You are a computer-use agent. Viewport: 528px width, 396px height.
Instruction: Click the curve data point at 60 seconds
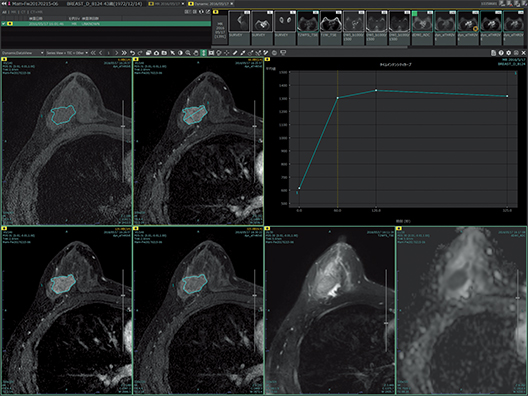pyautogui.click(x=338, y=98)
